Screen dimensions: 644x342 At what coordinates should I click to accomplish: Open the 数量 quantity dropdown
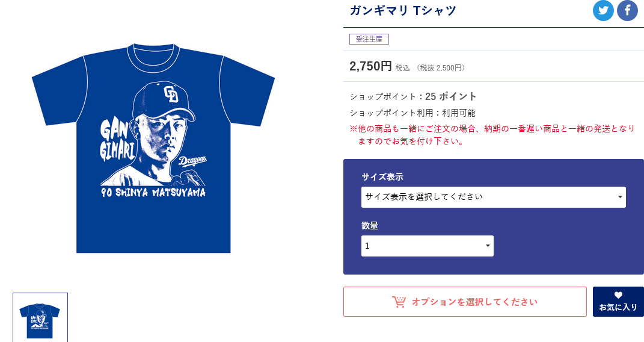(427, 246)
